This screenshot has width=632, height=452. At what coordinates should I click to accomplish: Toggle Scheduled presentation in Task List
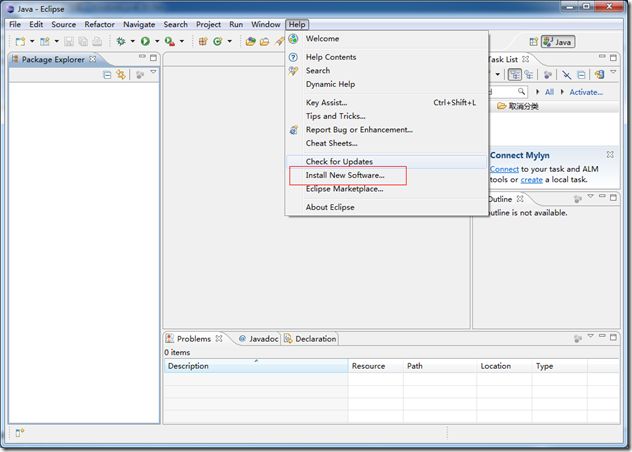[x=528, y=75]
